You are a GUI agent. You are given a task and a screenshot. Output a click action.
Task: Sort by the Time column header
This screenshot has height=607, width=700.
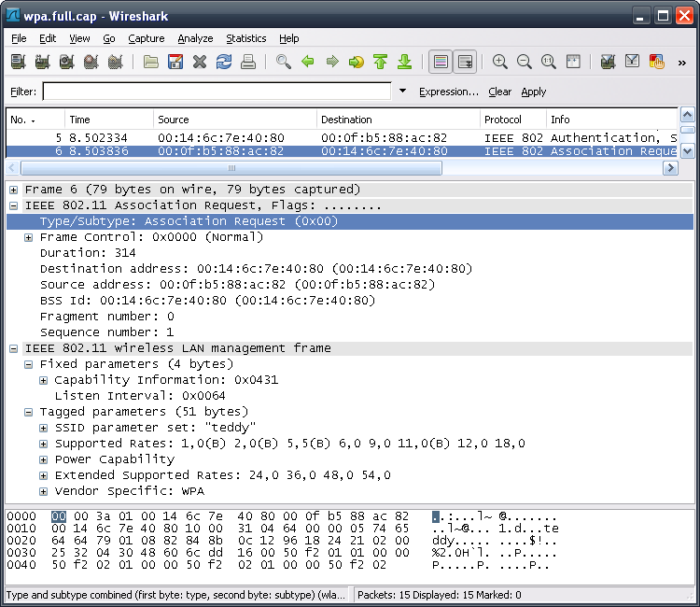coord(109,120)
